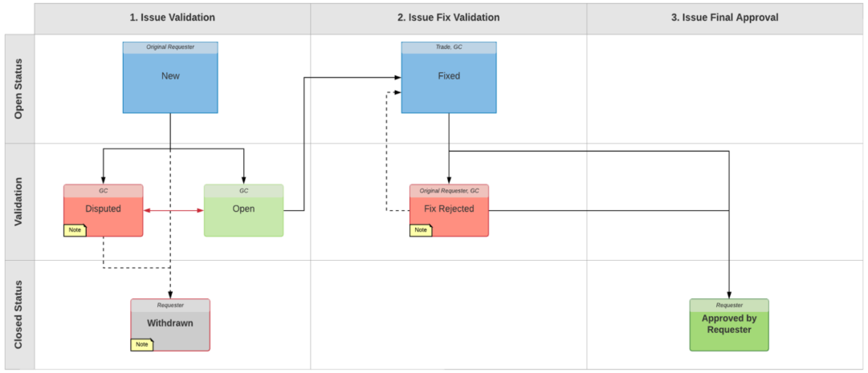868x373 pixels.
Task: Select the 2. Issue Fix Validation header
Action: pos(448,17)
